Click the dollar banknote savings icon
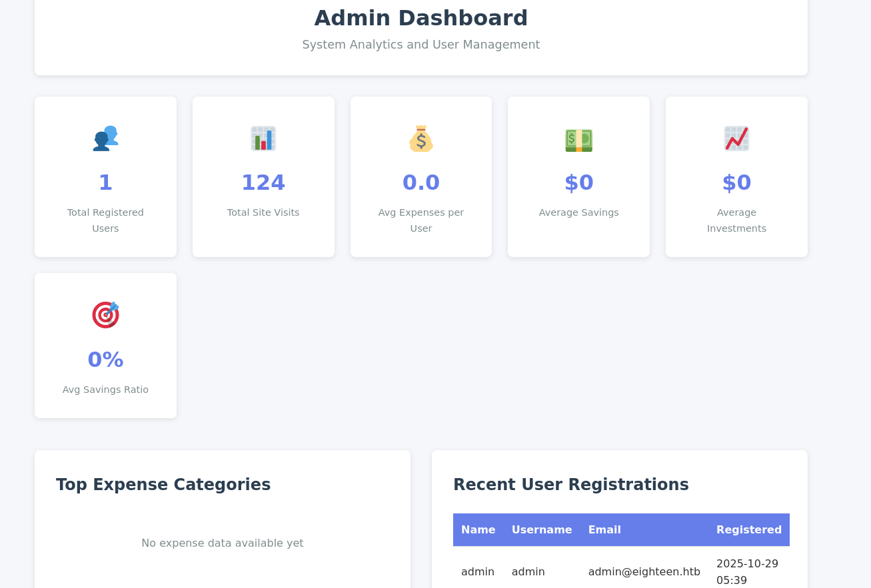This screenshot has height=588, width=871. 578,140
